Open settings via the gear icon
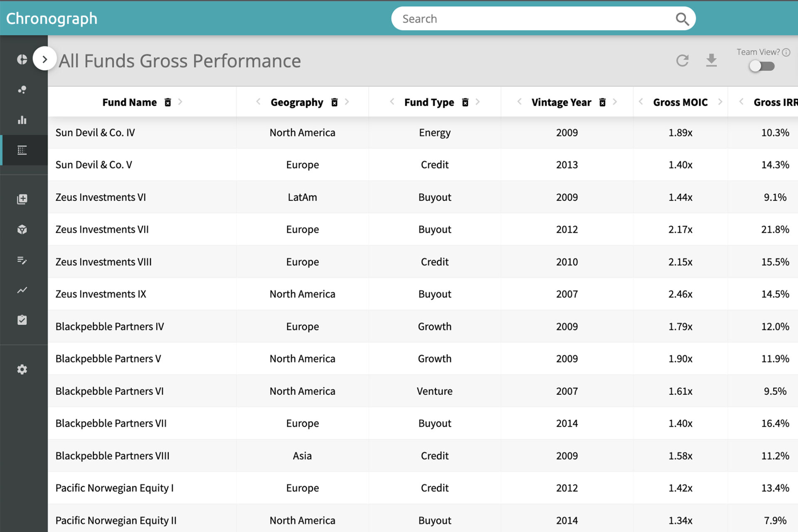 click(x=22, y=369)
